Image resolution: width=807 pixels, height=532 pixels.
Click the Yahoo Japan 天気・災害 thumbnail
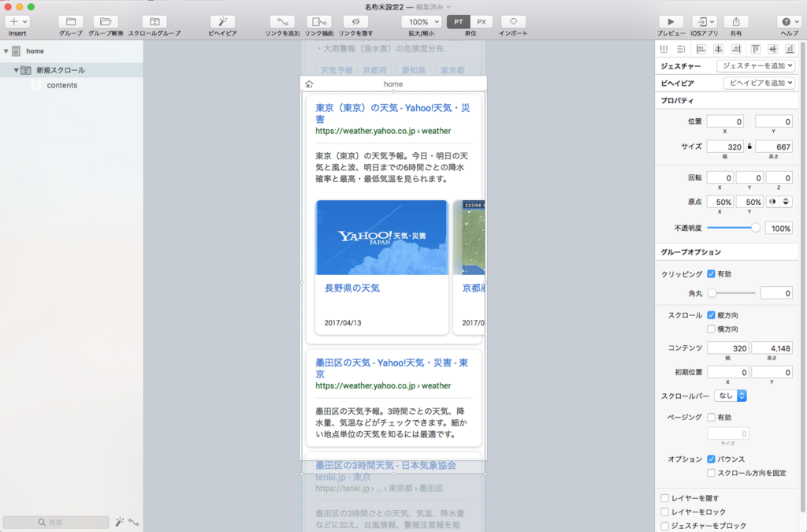pos(382,238)
